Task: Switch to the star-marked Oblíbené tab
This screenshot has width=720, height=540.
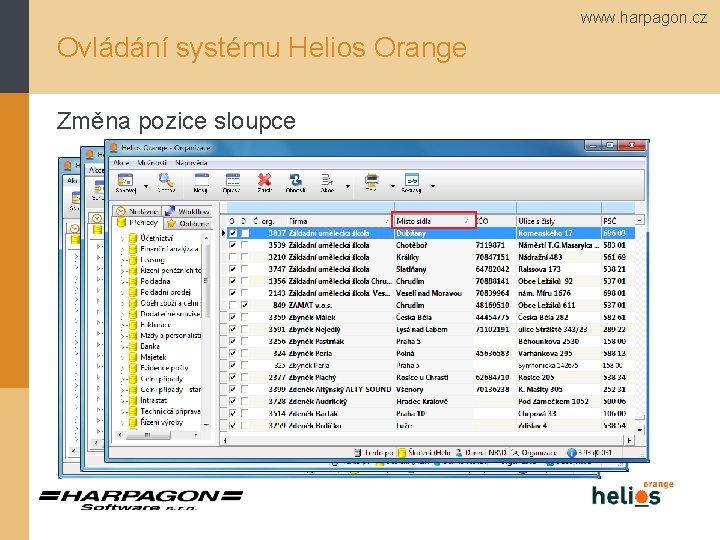Action: [x=188, y=224]
